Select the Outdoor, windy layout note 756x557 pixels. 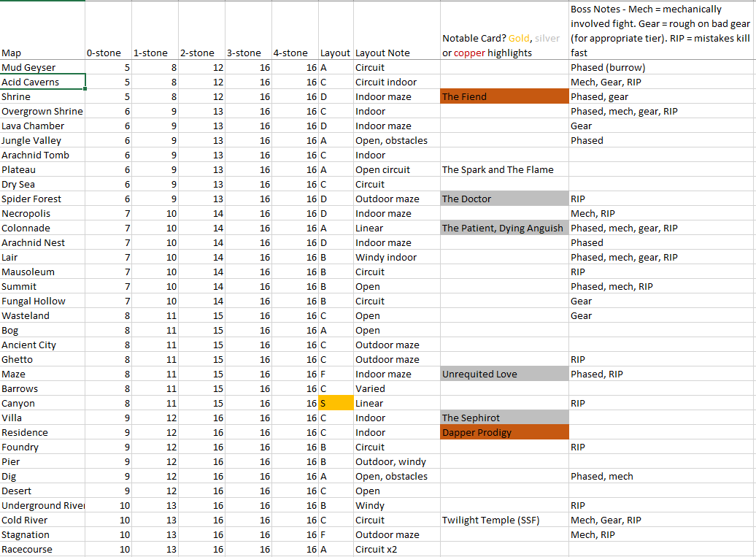click(x=397, y=461)
